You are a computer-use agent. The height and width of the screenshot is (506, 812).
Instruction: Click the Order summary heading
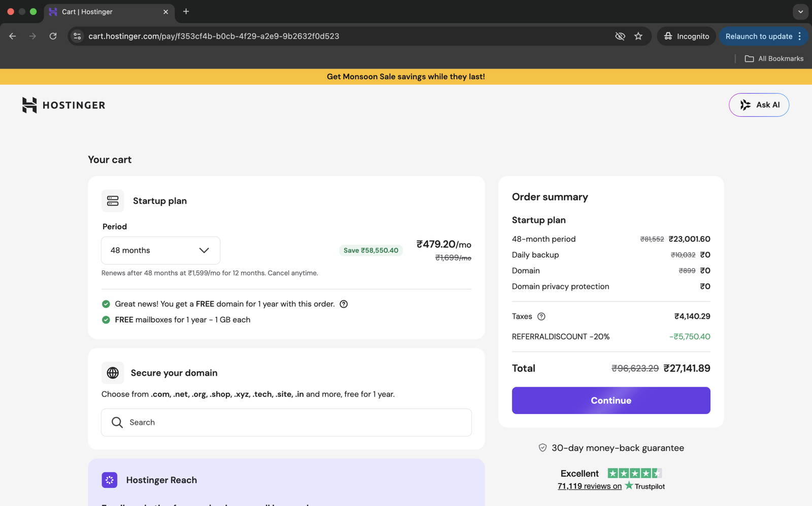tap(550, 197)
